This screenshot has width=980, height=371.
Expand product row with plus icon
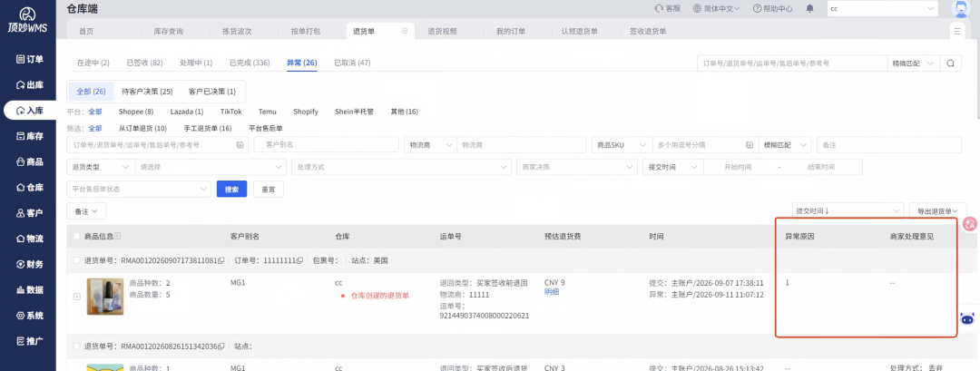[x=77, y=297]
